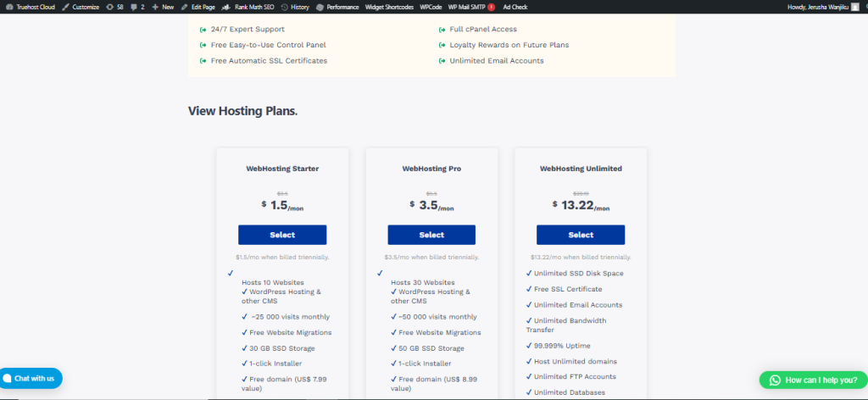Screen dimensions: 868x400
Task: Open the comments bubble showing 2
Action: coord(138,7)
